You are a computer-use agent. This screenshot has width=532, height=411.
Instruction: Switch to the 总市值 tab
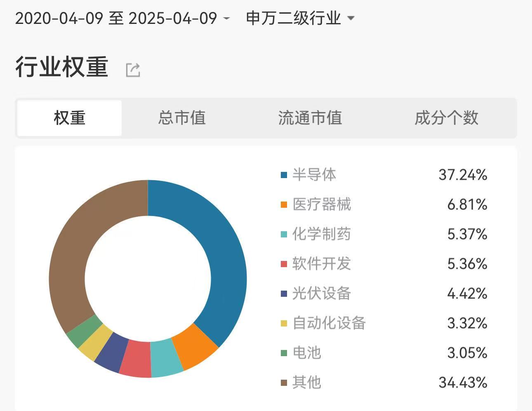coord(182,118)
